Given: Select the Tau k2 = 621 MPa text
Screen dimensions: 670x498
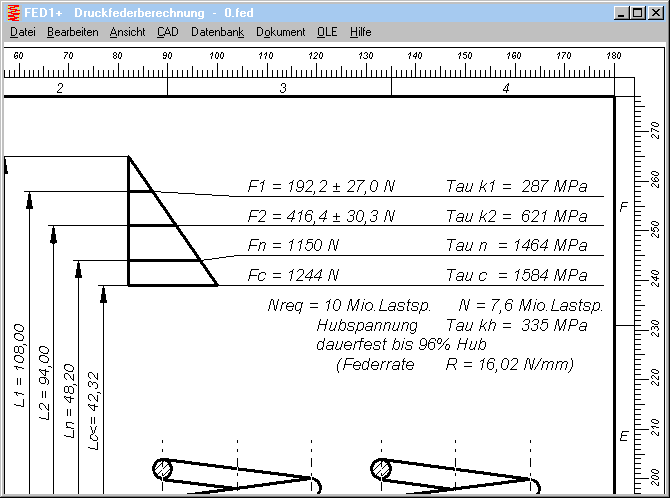Looking at the screenshot, I should click(516, 216).
